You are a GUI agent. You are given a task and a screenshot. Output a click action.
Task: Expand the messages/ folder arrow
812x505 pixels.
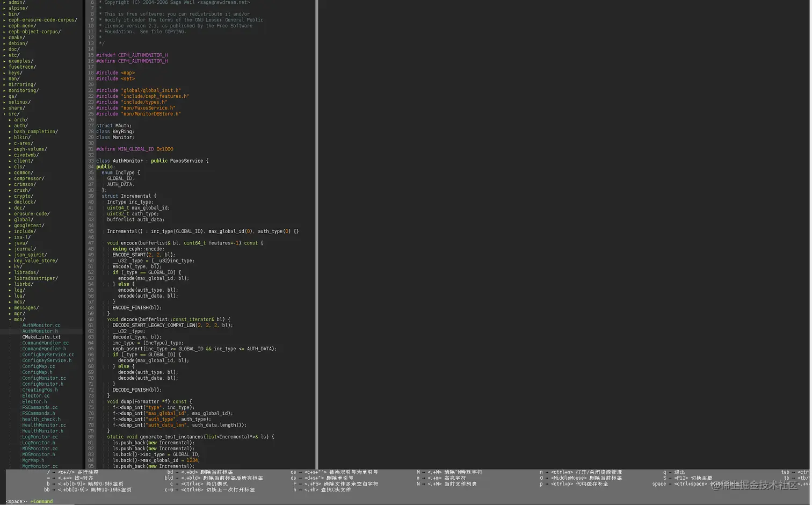click(10, 308)
